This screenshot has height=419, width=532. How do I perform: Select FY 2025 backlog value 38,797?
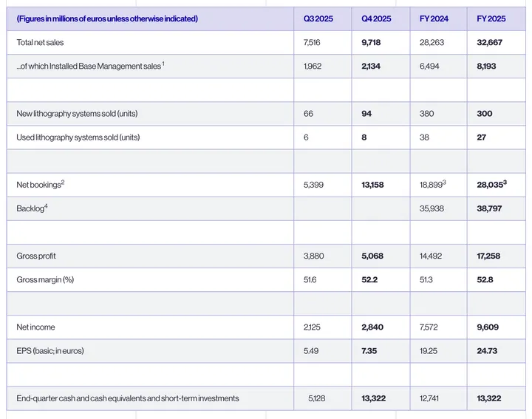[489, 208]
